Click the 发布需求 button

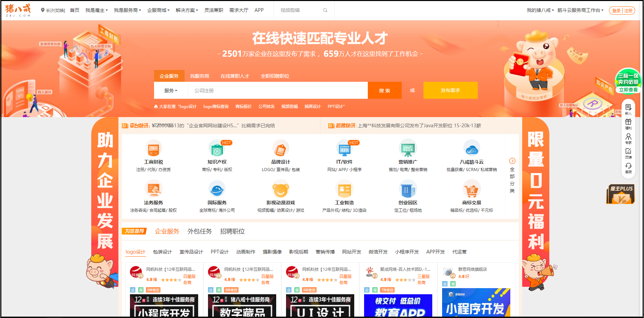pos(451,90)
